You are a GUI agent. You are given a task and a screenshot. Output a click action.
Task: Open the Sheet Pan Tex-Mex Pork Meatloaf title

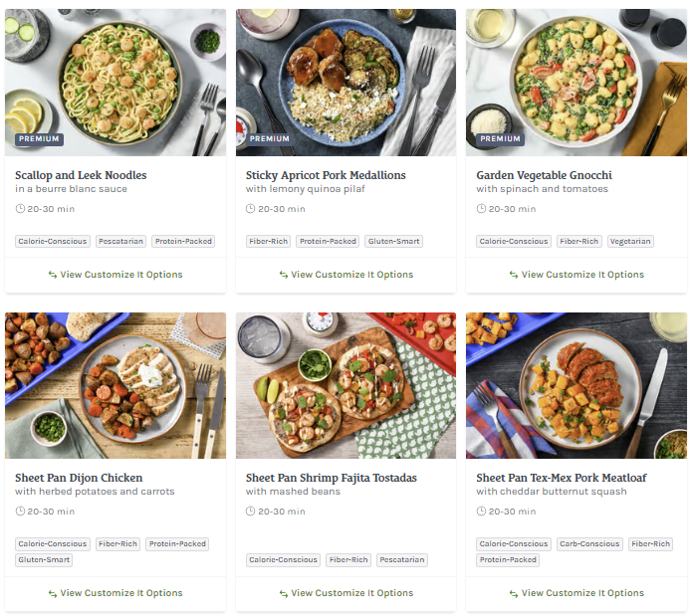click(x=561, y=478)
